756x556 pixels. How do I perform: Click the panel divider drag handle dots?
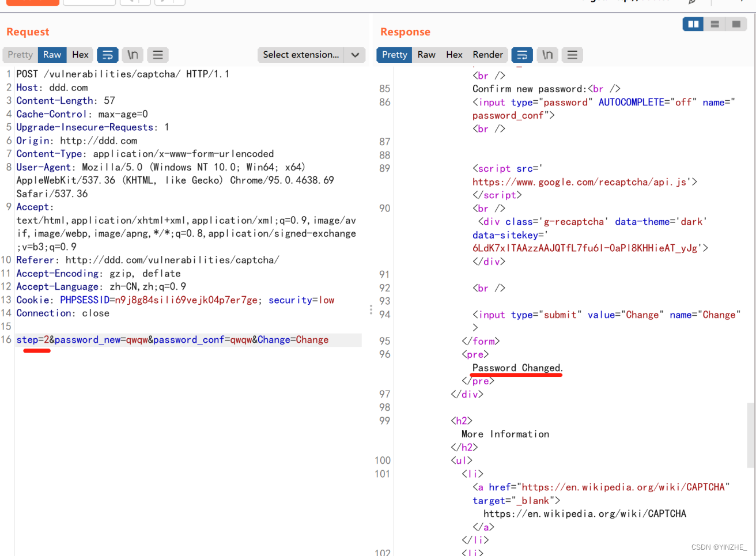click(371, 310)
